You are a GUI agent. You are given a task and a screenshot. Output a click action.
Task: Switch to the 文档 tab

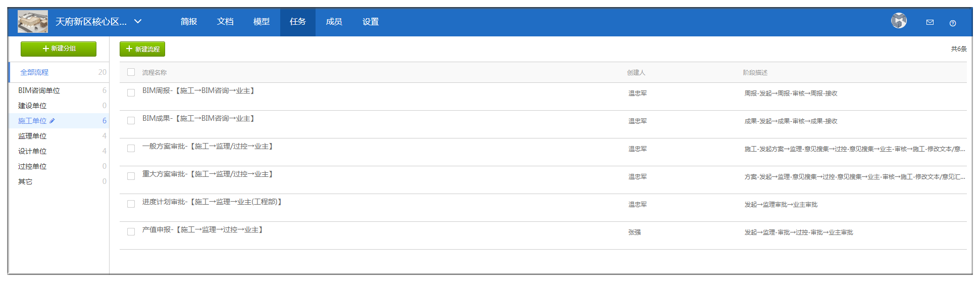click(225, 22)
